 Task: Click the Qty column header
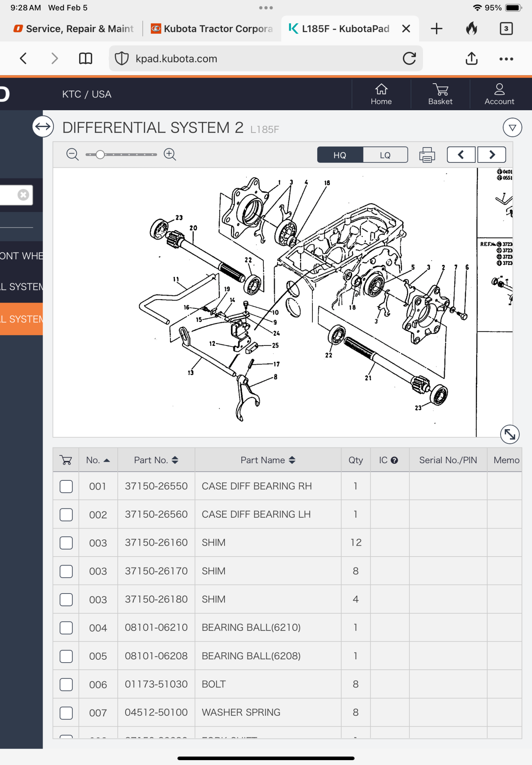point(356,460)
